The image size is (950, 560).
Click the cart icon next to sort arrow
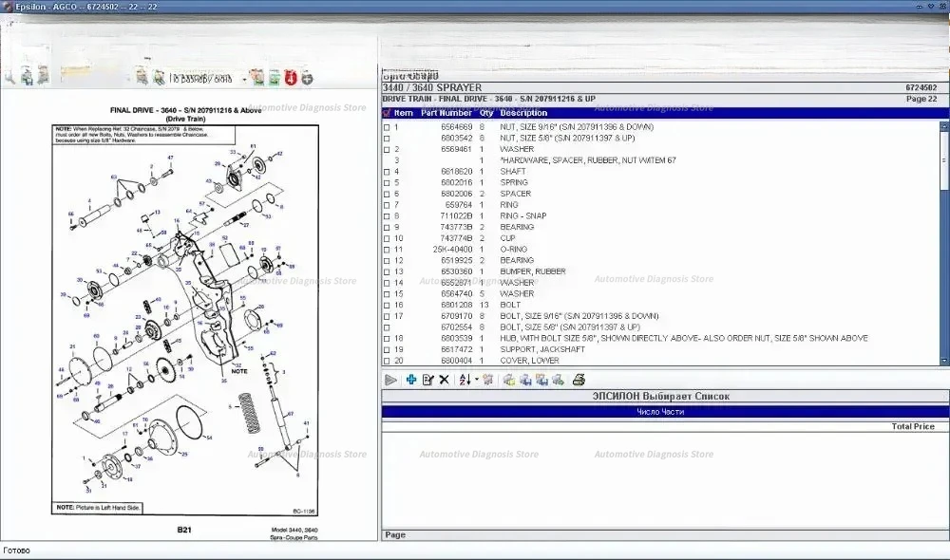click(487, 380)
